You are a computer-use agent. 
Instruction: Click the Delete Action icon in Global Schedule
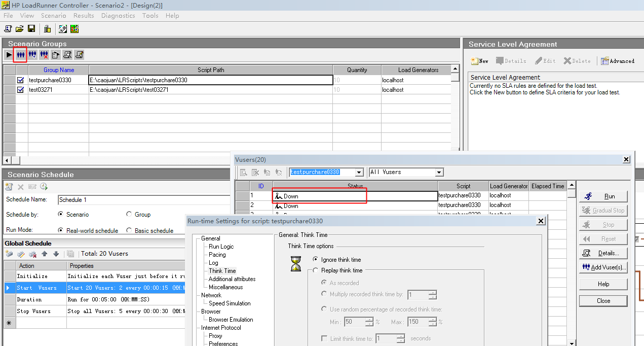(32, 254)
